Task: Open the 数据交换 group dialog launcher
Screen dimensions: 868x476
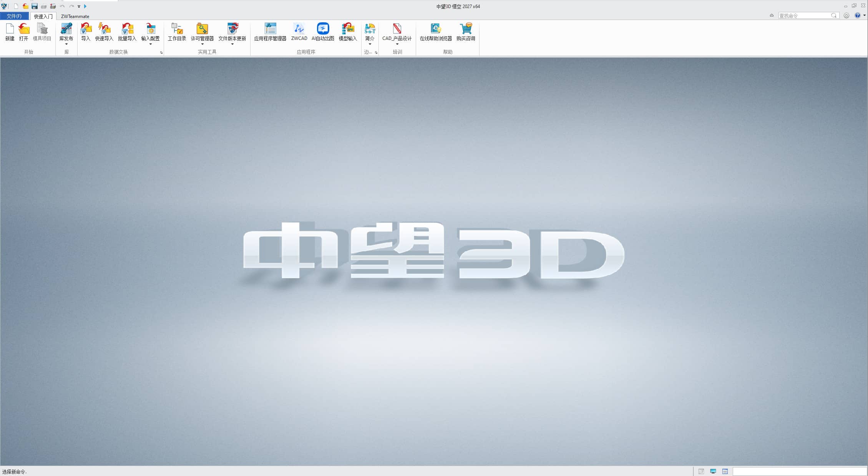Action: point(161,53)
